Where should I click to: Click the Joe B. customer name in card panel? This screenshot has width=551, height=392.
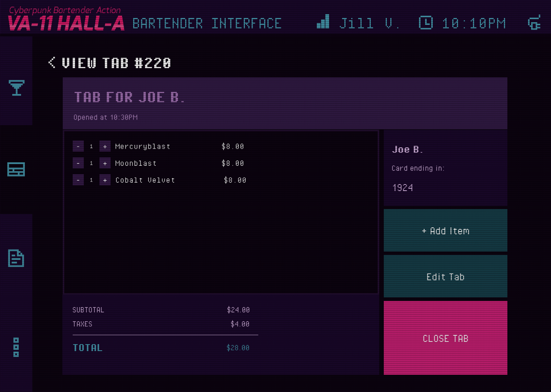pos(407,149)
